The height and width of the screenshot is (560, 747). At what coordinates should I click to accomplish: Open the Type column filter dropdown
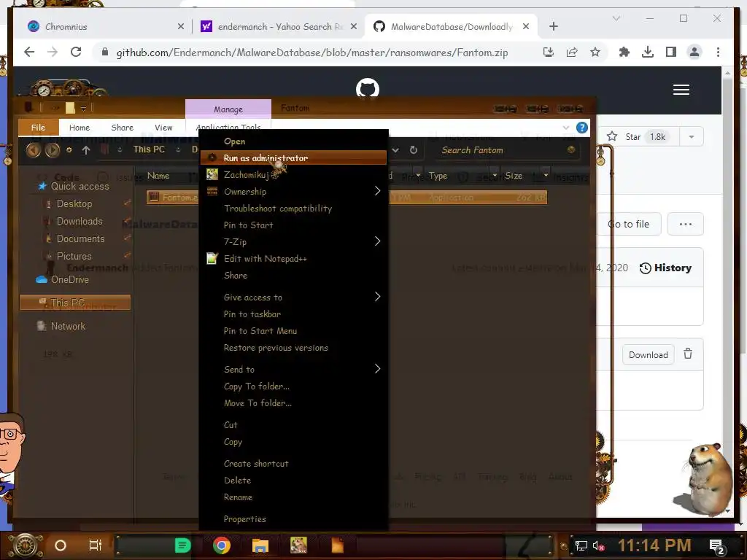point(494,175)
